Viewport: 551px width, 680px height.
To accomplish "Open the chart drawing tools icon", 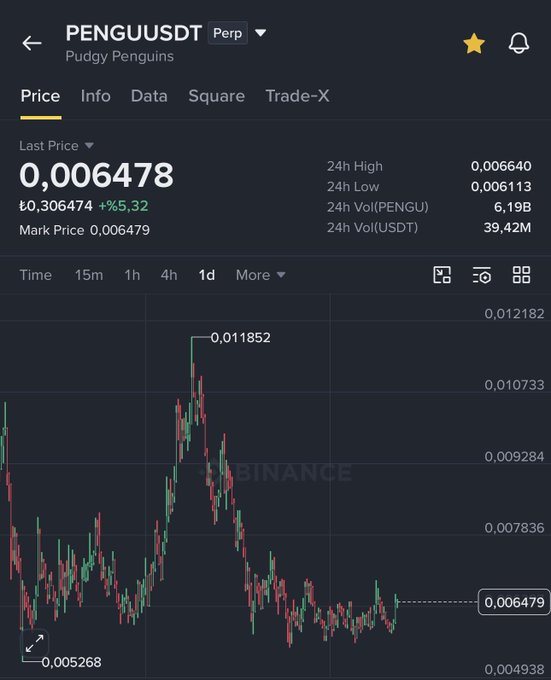I will pos(442,275).
